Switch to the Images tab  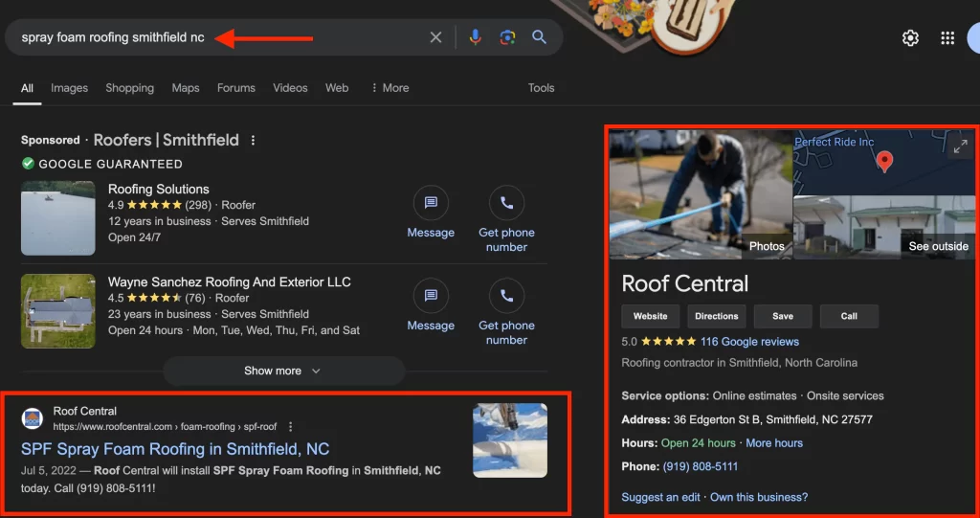click(x=69, y=88)
